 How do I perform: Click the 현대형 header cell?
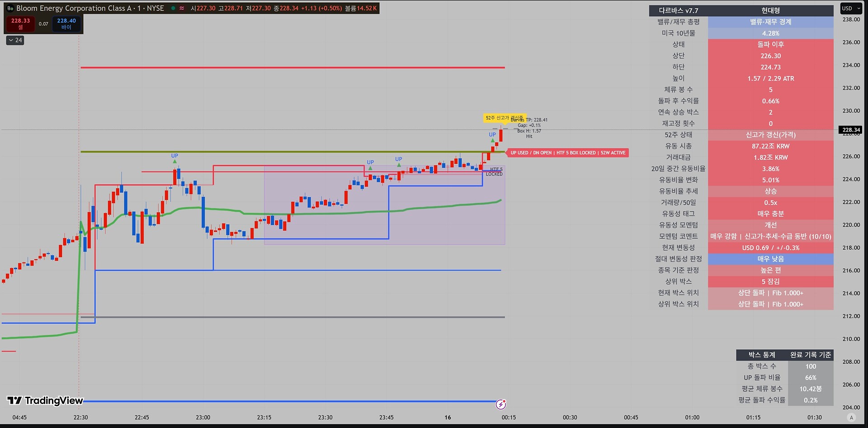(x=770, y=10)
